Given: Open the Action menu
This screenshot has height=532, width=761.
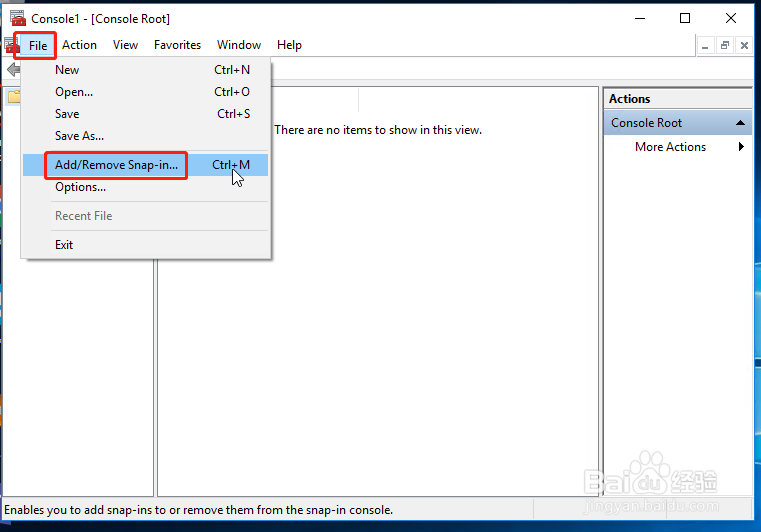Looking at the screenshot, I should 79,45.
